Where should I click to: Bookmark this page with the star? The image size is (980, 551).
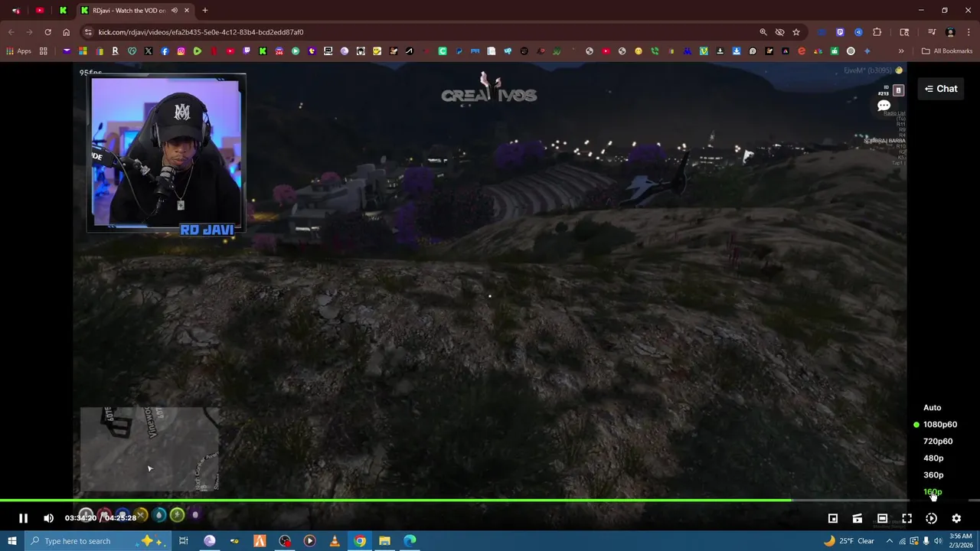pos(796,32)
